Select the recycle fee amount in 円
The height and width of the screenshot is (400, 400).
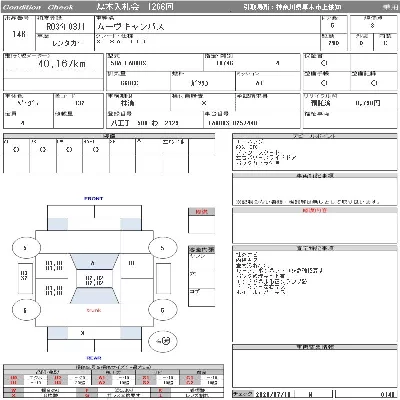click(x=368, y=103)
